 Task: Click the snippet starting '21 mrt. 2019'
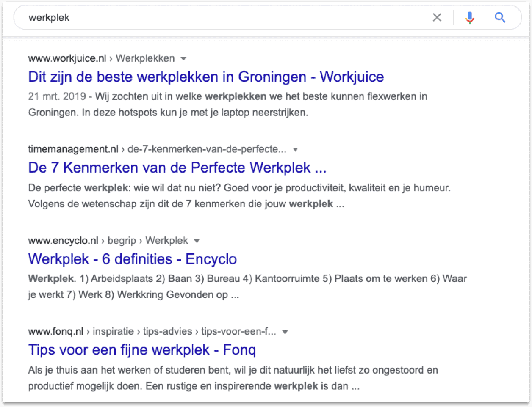click(227, 104)
